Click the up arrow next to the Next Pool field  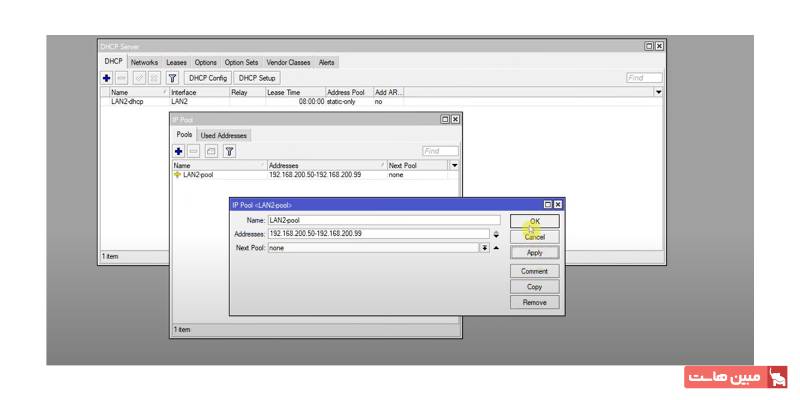coord(497,248)
